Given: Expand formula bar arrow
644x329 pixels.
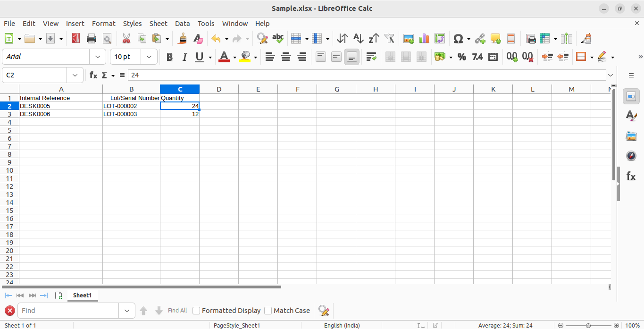Looking at the screenshot, I should click(x=611, y=75).
